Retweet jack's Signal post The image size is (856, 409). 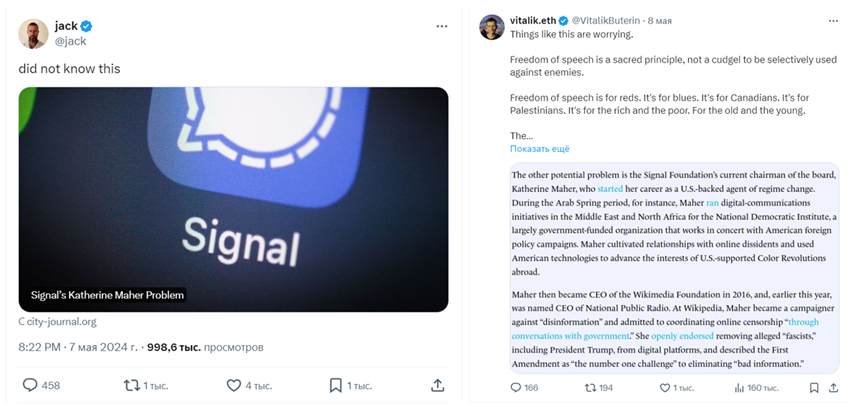131,385
